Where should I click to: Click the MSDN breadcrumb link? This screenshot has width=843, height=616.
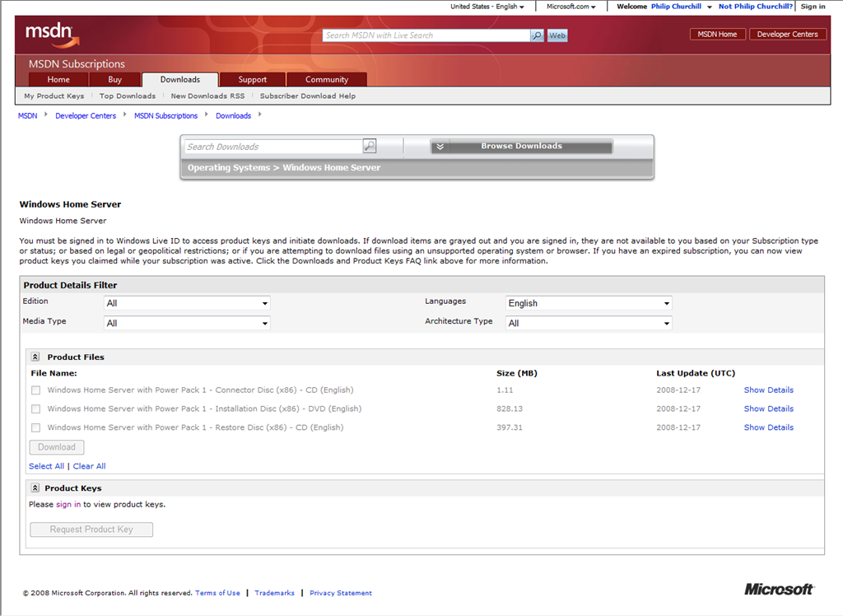pos(27,115)
